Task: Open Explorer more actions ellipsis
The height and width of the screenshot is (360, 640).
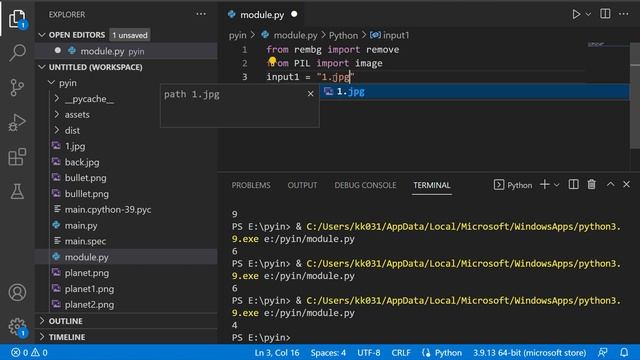Action: click(201, 14)
